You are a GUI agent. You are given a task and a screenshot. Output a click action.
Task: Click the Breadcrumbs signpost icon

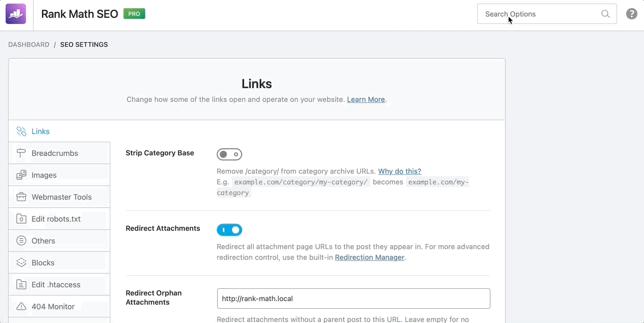point(21,153)
